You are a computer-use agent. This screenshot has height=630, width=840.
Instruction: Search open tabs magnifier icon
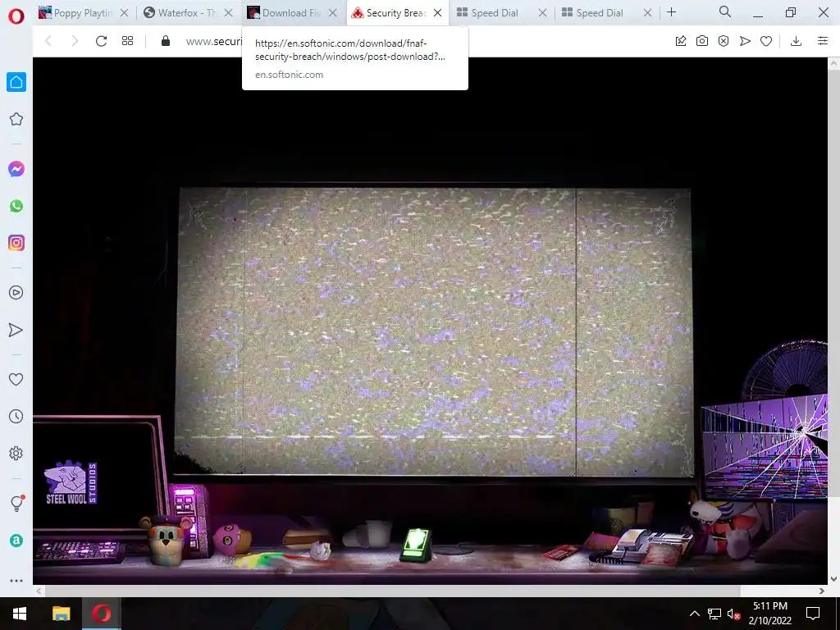click(725, 11)
